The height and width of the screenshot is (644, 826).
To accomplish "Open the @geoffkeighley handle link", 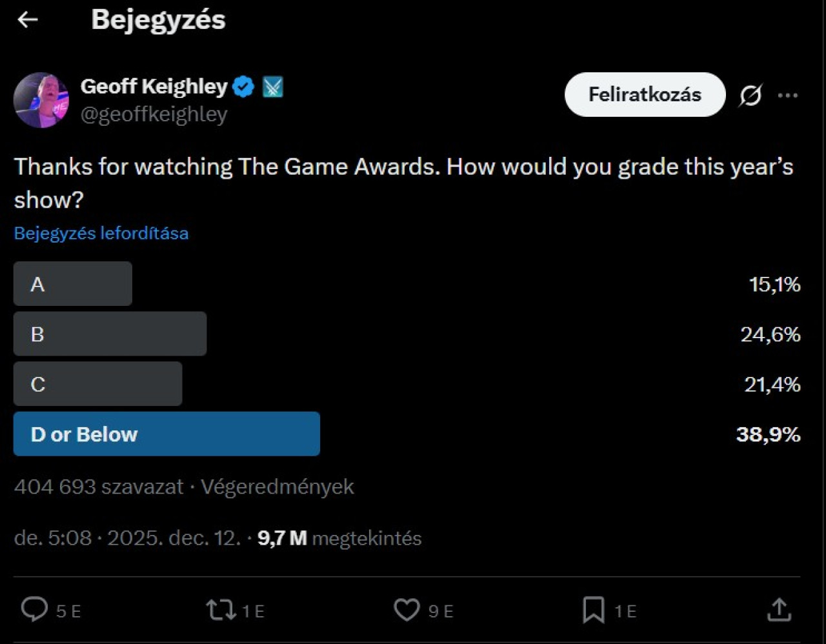I will pos(154,114).
